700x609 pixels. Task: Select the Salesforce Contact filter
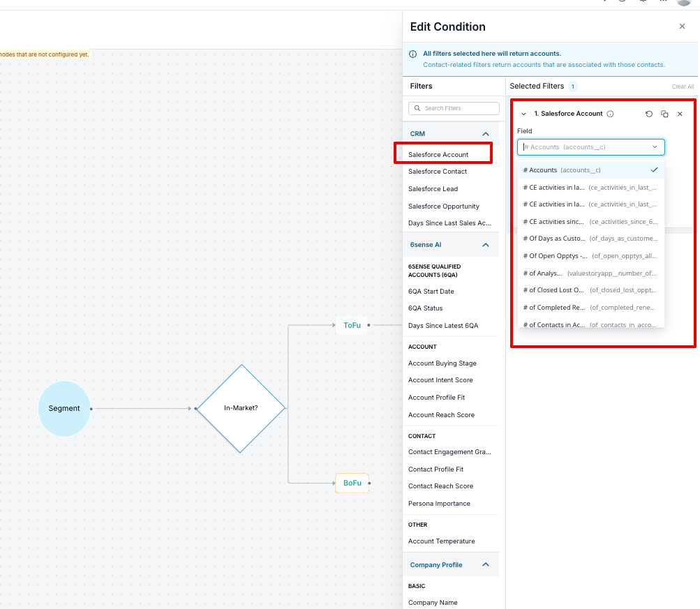[438, 172]
